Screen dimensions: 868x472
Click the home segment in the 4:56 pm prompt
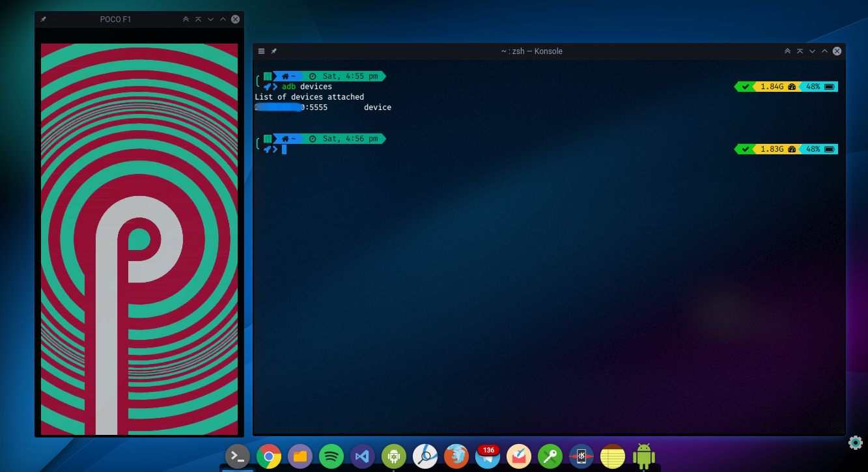click(288, 139)
